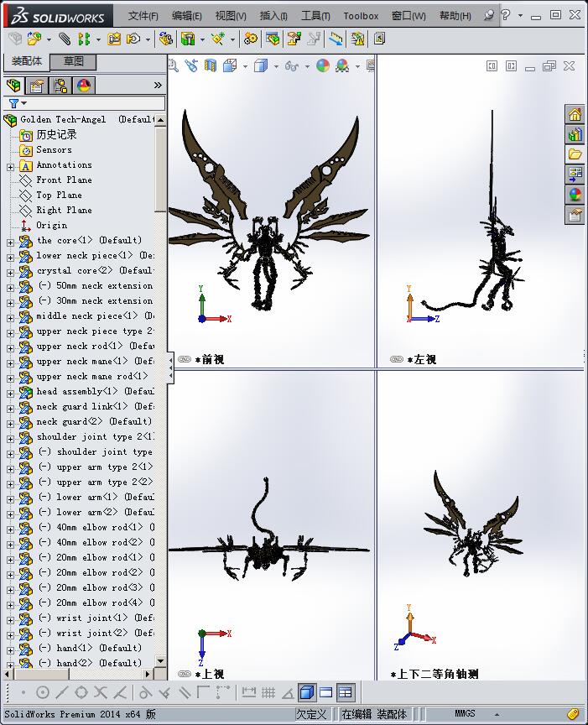Expand 'neck guard<2>' component node
Image resolution: width=588 pixels, height=725 pixels.
pos(10,424)
